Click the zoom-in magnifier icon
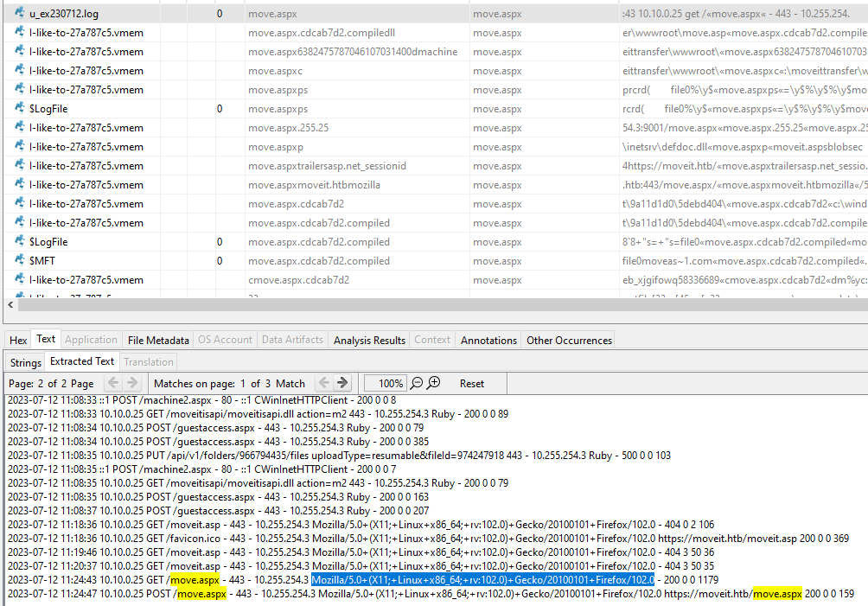 433,383
